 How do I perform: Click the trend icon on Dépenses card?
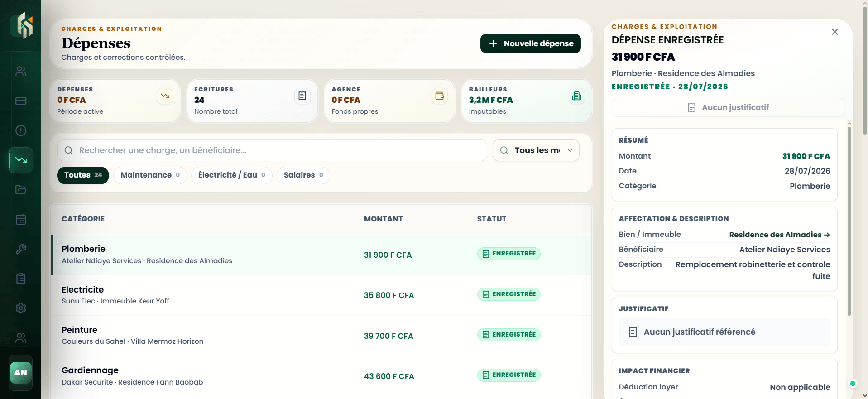165,96
